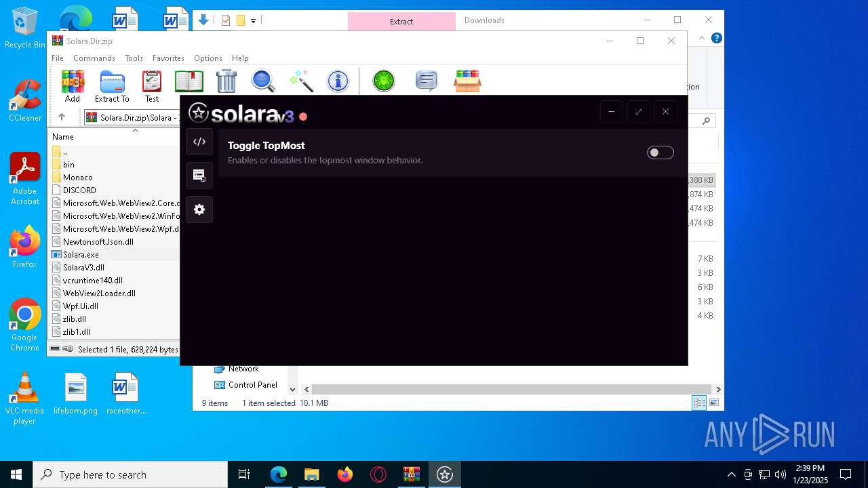Click Explorer search magnifier icon

pyautogui.click(x=706, y=121)
